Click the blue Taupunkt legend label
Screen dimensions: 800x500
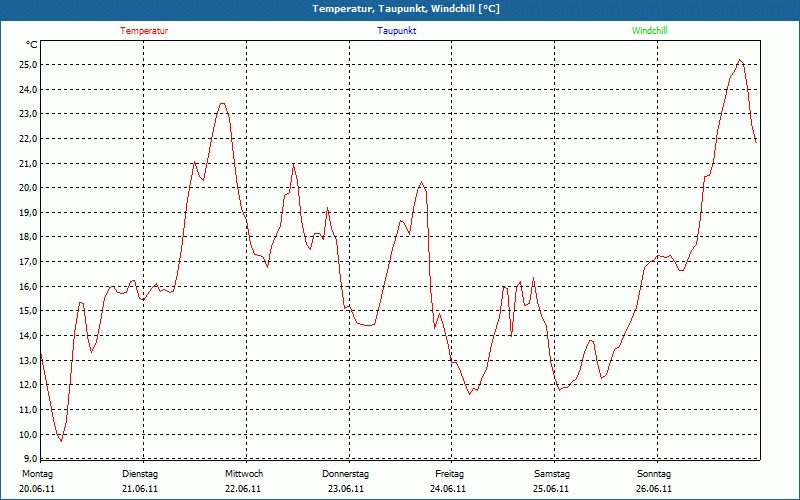tap(396, 31)
